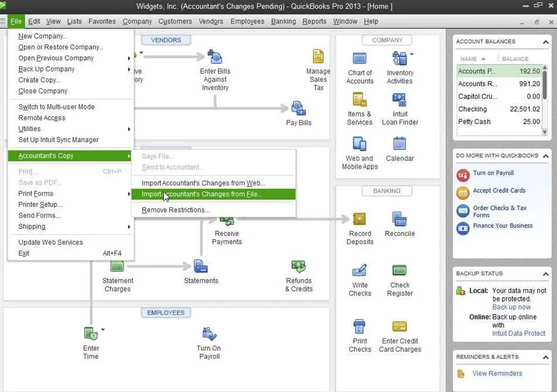Image resolution: width=557 pixels, height=392 pixels.
Task: Open the Enter Bills Against Inventory icon
Action: pos(215,57)
